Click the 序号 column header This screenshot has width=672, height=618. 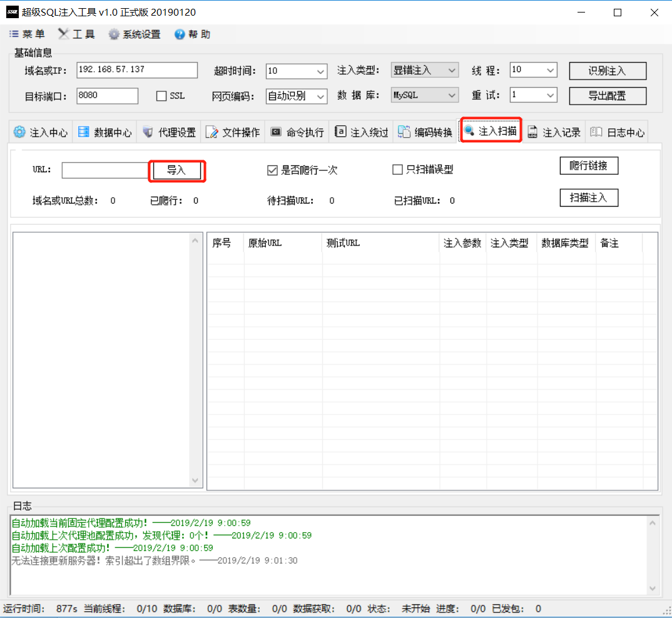tap(225, 243)
